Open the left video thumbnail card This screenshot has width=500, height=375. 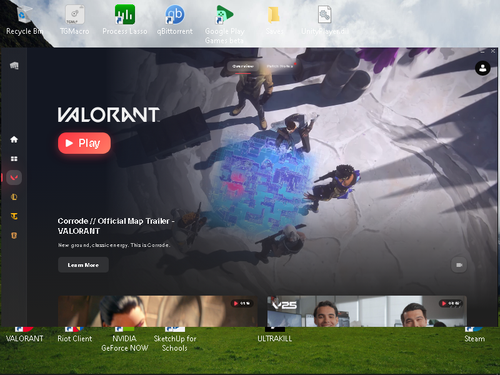click(158, 311)
